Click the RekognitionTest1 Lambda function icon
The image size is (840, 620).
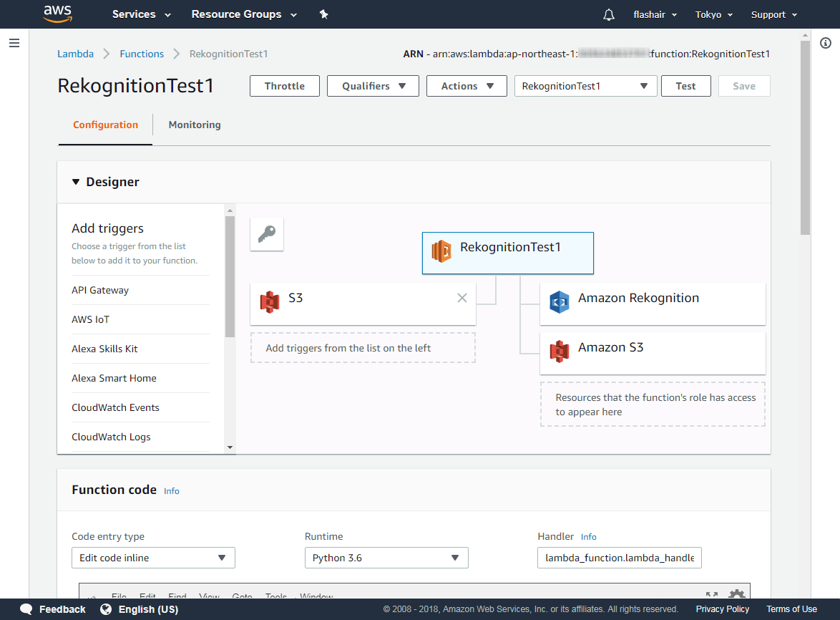[441, 253]
